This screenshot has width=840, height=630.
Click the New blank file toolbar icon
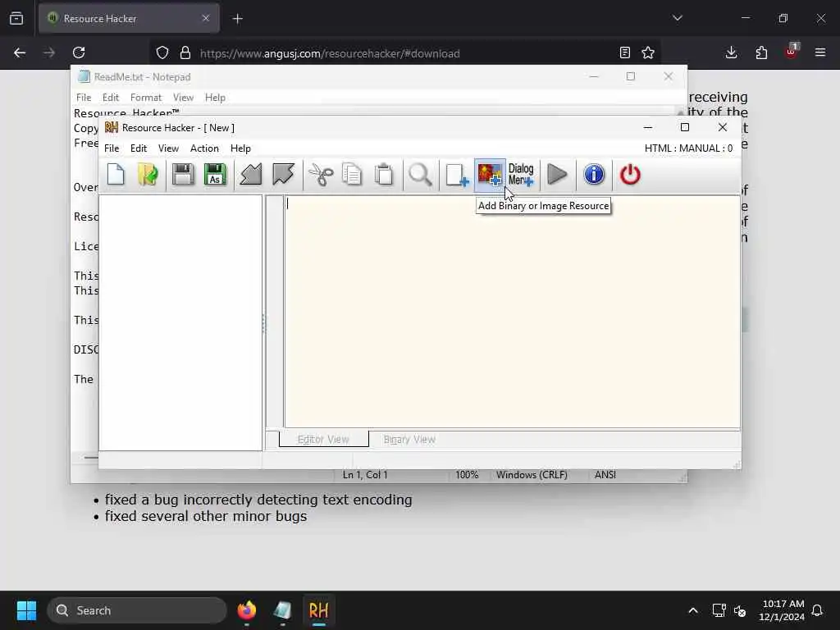116,175
